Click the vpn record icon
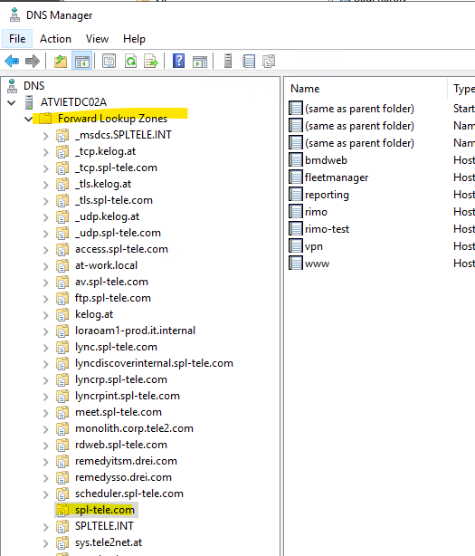Screen dimensions: 475x556 295,246
